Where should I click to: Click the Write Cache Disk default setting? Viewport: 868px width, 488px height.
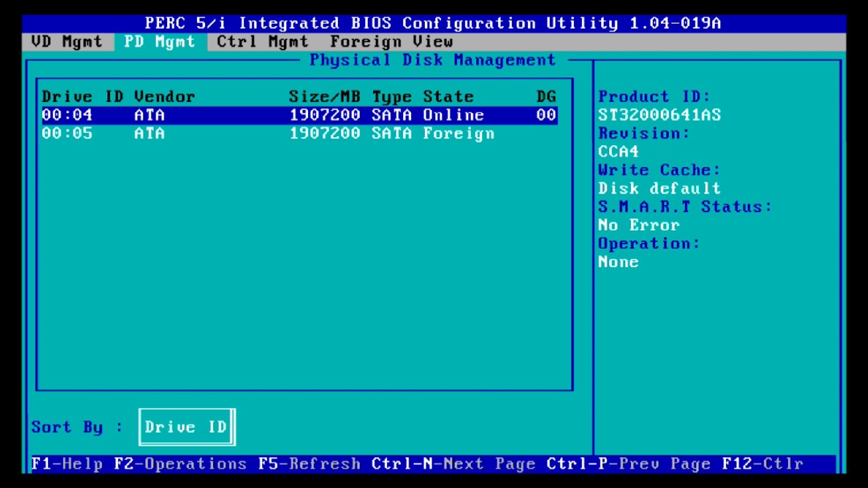659,188
